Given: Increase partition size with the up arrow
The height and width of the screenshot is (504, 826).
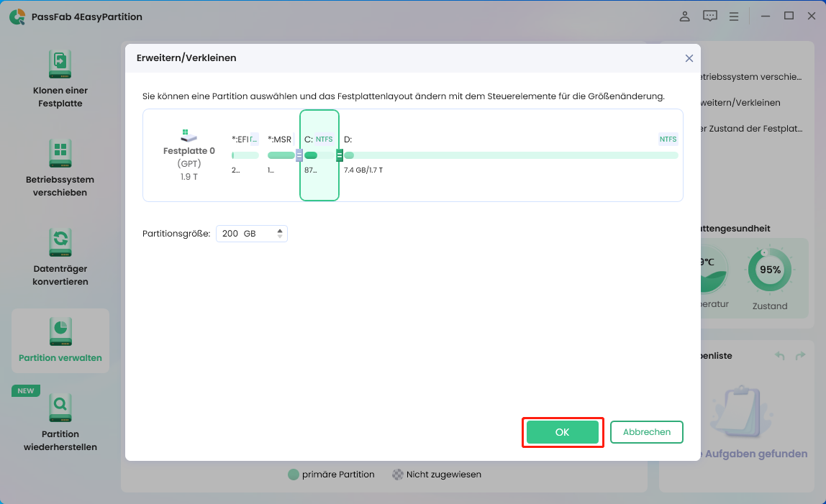Looking at the screenshot, I should [x=280, y=230].
